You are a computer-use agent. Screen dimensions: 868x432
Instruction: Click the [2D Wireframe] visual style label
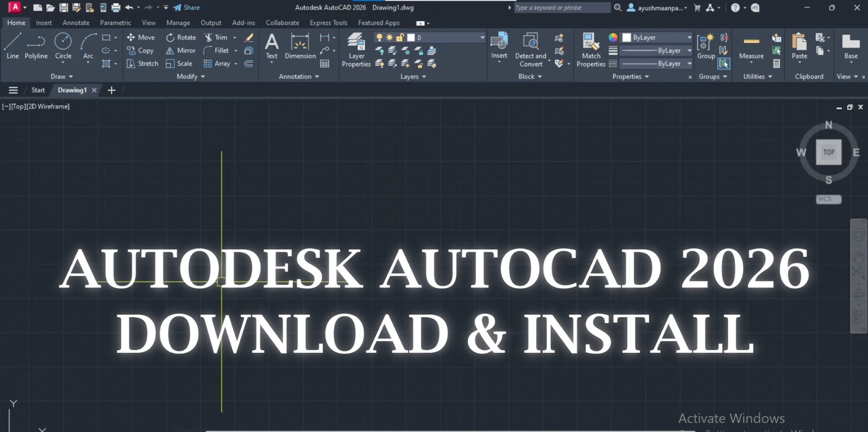pyautogui.click(x=48, y=106)
